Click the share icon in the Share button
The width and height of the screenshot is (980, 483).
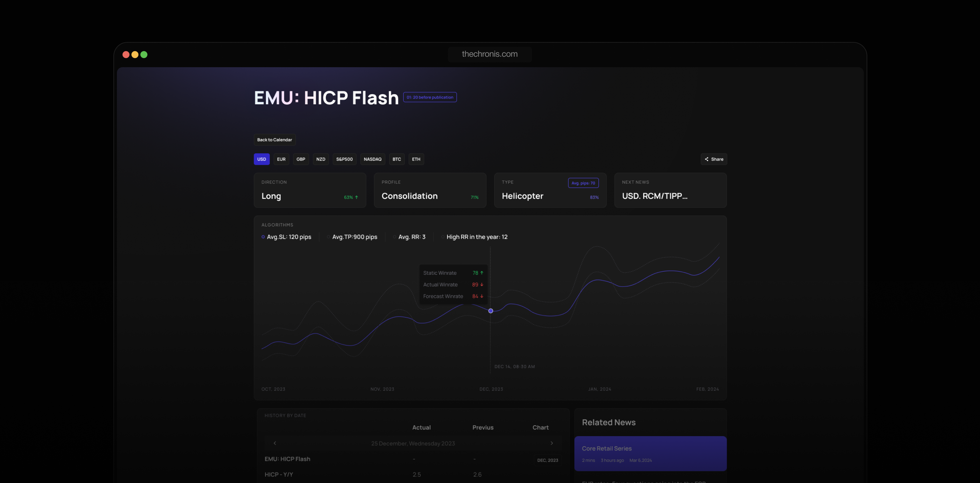point(706,159)
